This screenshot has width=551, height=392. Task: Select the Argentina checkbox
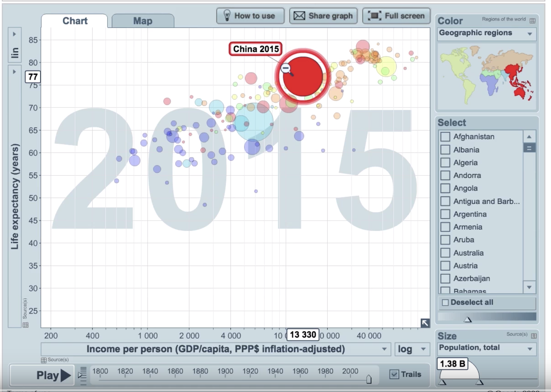(x=445, y=214)
